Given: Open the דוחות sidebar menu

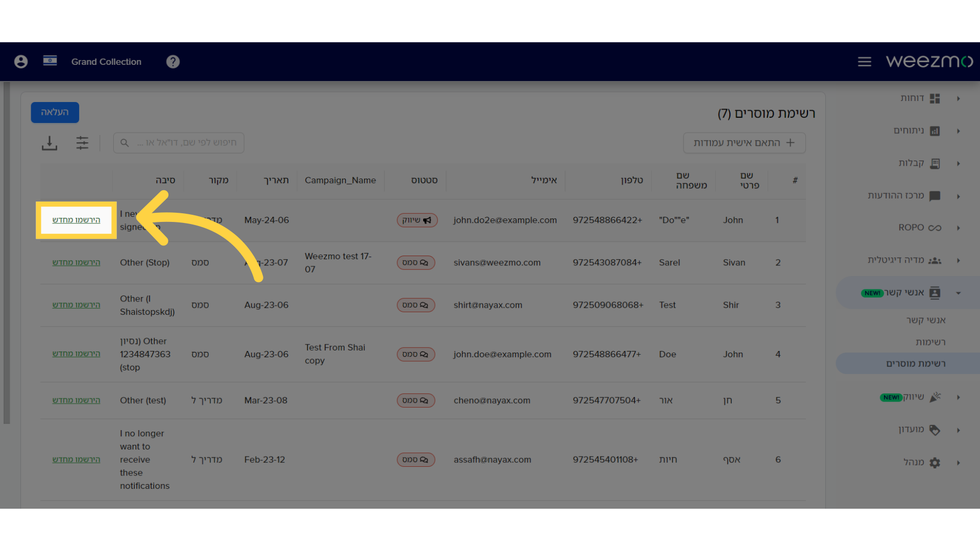Looking at the screenshot, I should click(912, 98).
